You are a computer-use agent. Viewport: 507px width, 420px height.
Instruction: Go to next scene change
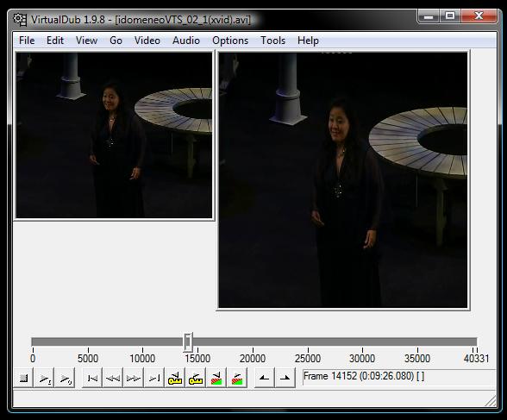tap(237, 378)
